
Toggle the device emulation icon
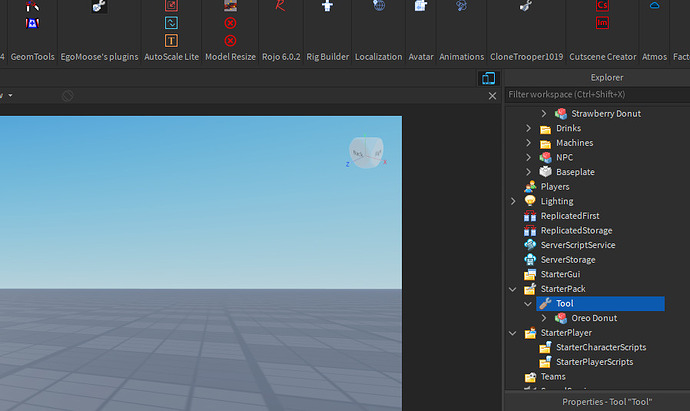(488, 78)
